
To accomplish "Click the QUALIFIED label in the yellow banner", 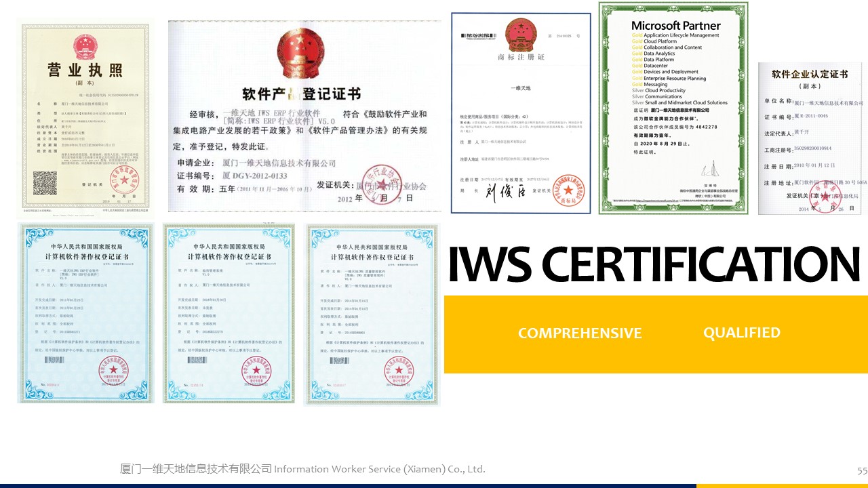I will click(741, 333).
